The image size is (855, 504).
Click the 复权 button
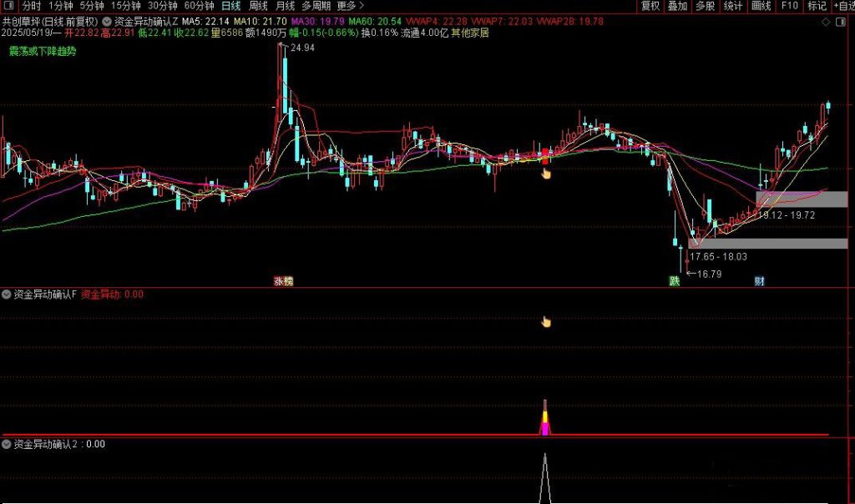pos(650,6)
